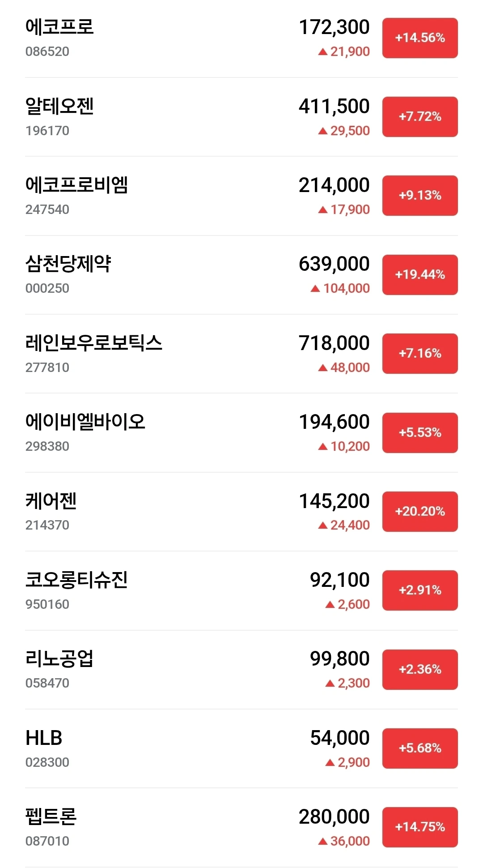Click the 718,000 price value
483x868 pixels.
[x=334, y=343]
